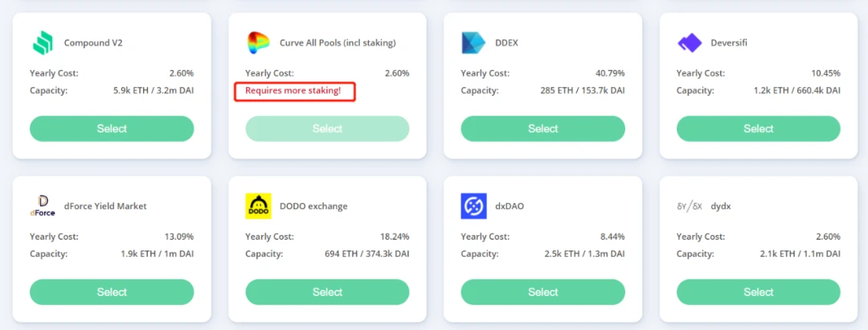Select Deversifi protocol cover
The image size is (868, 330).
click(759, 129)
